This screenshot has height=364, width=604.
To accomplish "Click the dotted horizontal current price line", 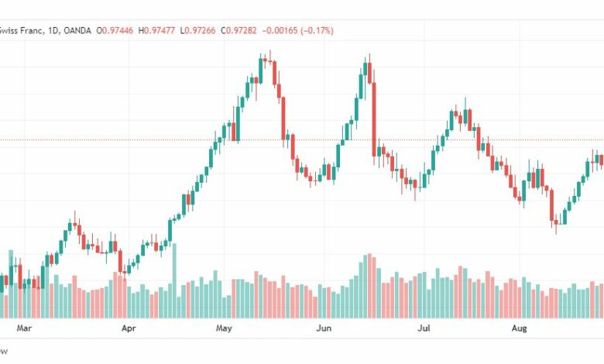I will (x=302, y=140).
